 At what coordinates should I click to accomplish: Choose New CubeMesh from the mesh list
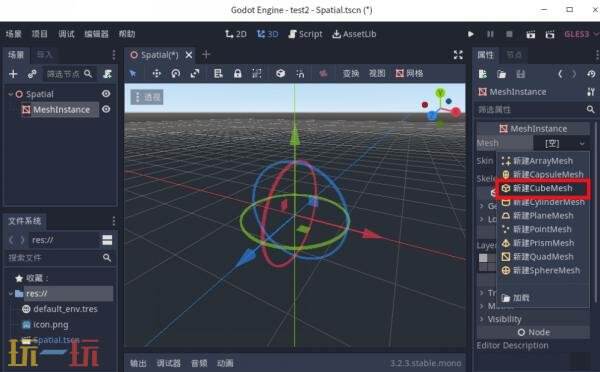click(543, 188)
